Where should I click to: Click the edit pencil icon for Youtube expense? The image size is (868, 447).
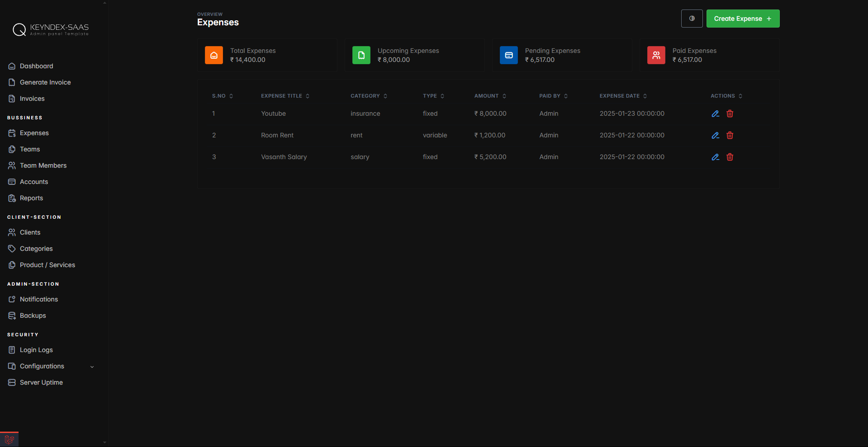(715, 114)
